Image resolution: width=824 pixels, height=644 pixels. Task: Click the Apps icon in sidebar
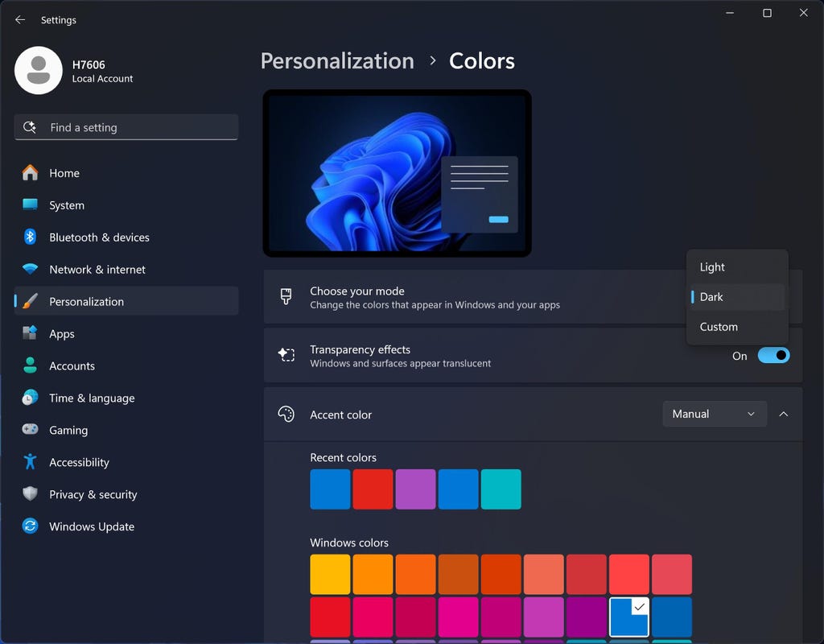tap(30, 332)
